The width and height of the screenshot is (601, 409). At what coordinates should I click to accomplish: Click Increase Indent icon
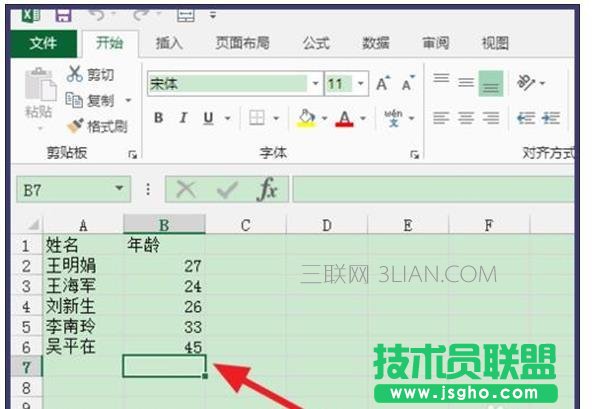[x=551, y=118]
